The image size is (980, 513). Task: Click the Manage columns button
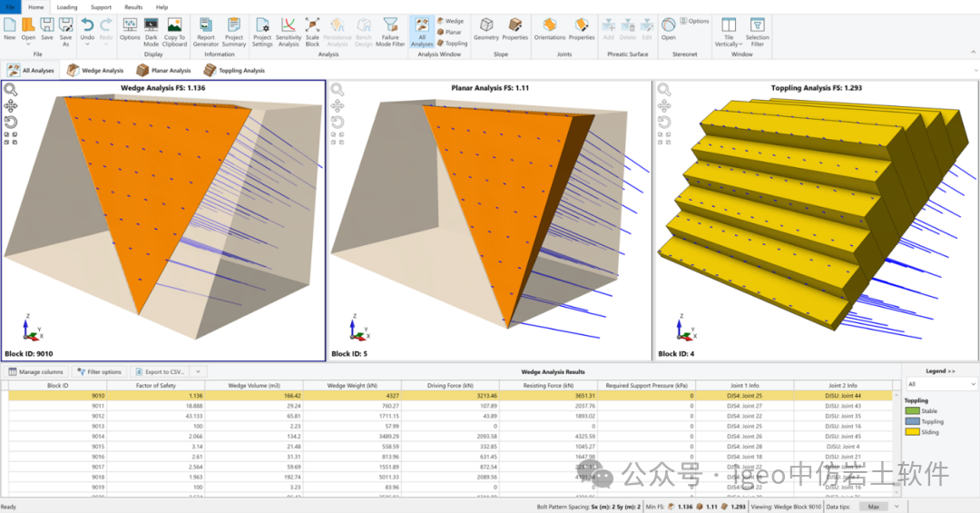pyautogui.click(x=35, y=371)
